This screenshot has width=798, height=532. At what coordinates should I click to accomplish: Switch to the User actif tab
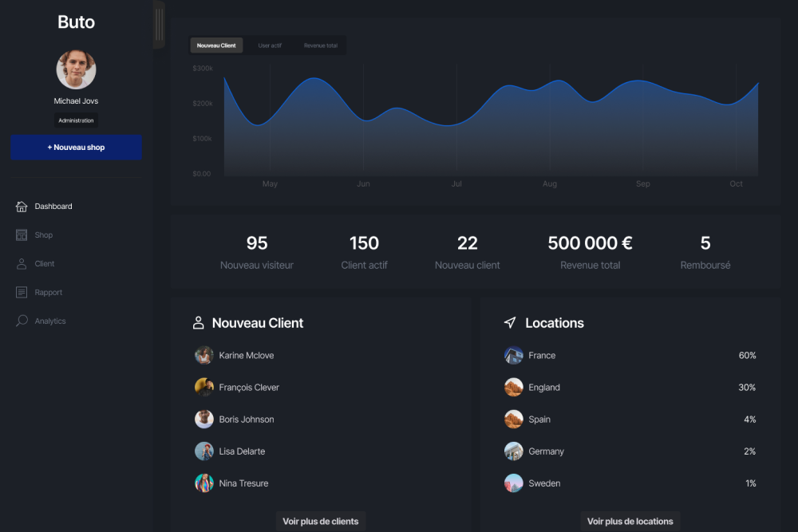[x=270, y=45]
